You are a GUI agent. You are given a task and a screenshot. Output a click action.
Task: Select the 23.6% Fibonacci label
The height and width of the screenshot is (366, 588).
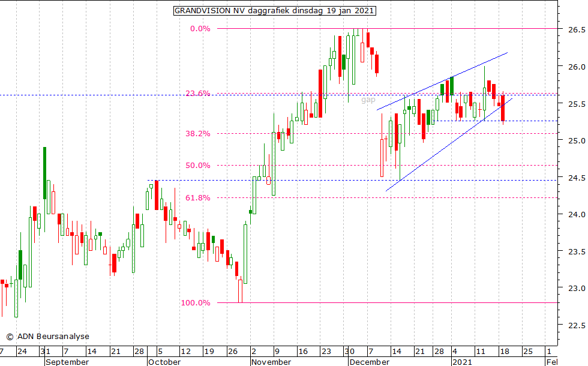tap(197, 94)
